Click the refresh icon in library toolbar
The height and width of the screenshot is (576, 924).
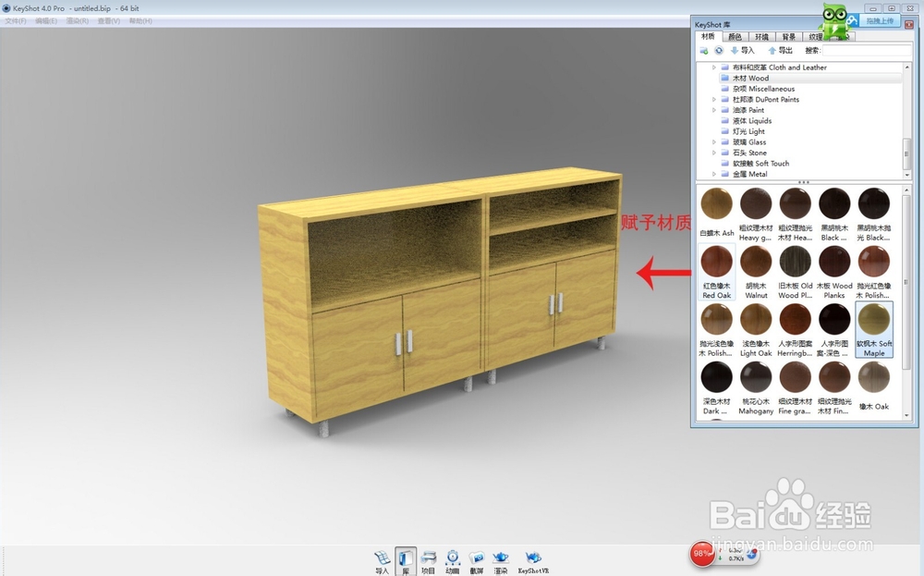(x=719, y=51)
